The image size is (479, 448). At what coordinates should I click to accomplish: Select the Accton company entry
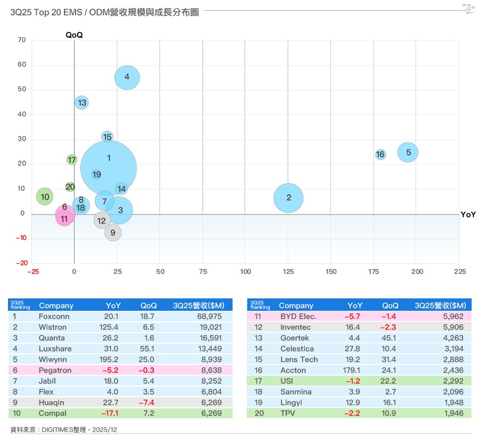pos(293,370)
